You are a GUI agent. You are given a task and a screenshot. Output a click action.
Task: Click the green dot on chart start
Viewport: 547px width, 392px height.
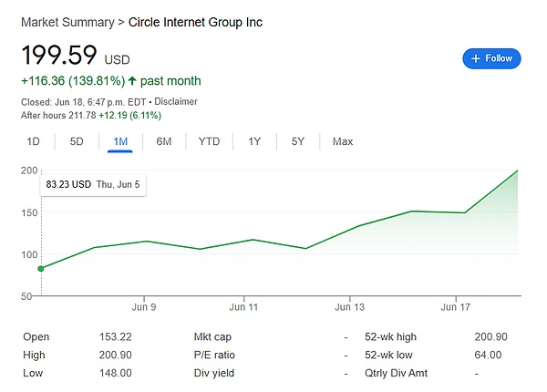40,268
